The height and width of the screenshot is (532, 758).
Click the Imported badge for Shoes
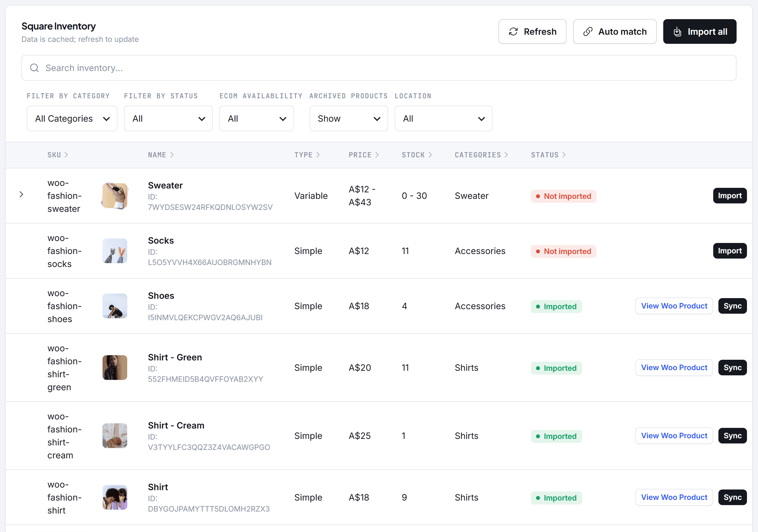556,306
